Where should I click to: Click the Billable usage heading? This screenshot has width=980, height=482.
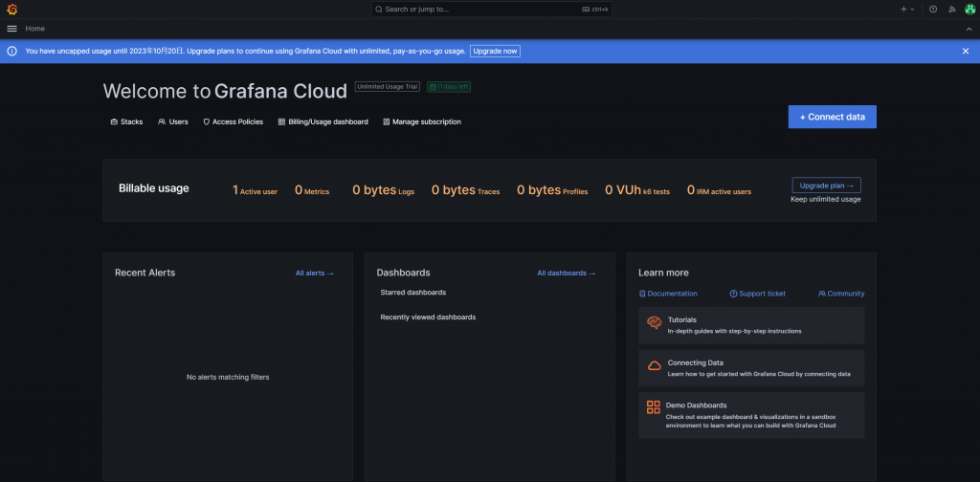(x=154, y=188)
